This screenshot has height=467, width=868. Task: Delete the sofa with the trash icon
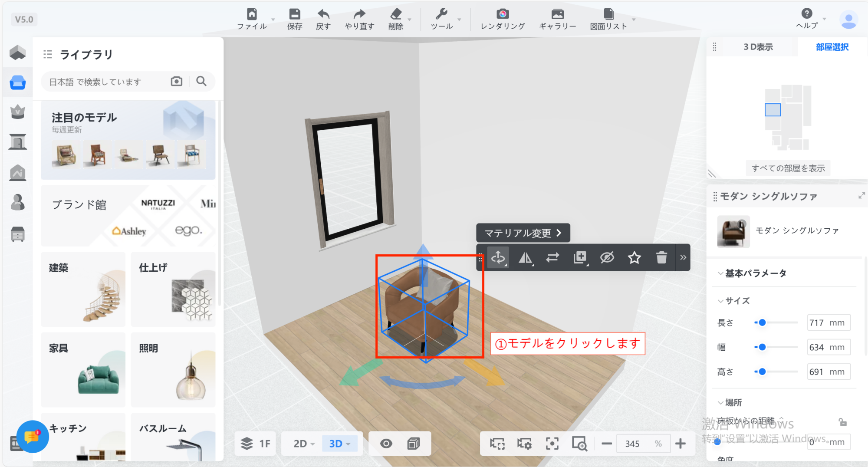661,258
